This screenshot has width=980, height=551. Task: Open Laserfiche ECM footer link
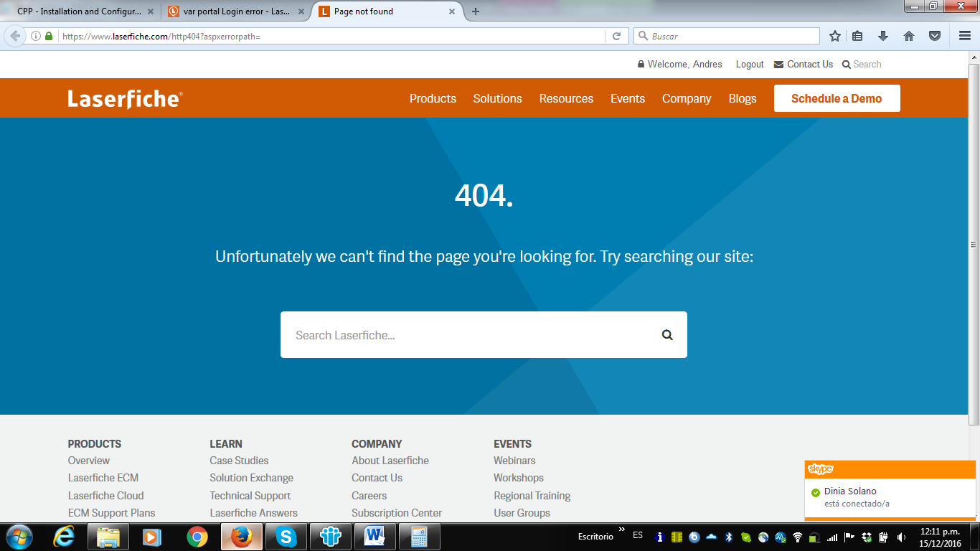tap(103, 478)
